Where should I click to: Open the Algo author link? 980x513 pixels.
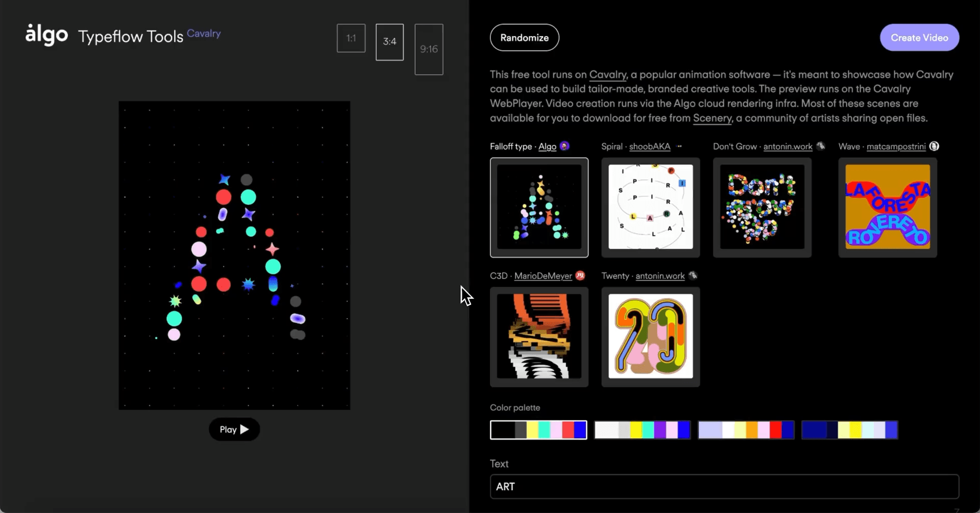coord(547,146)
